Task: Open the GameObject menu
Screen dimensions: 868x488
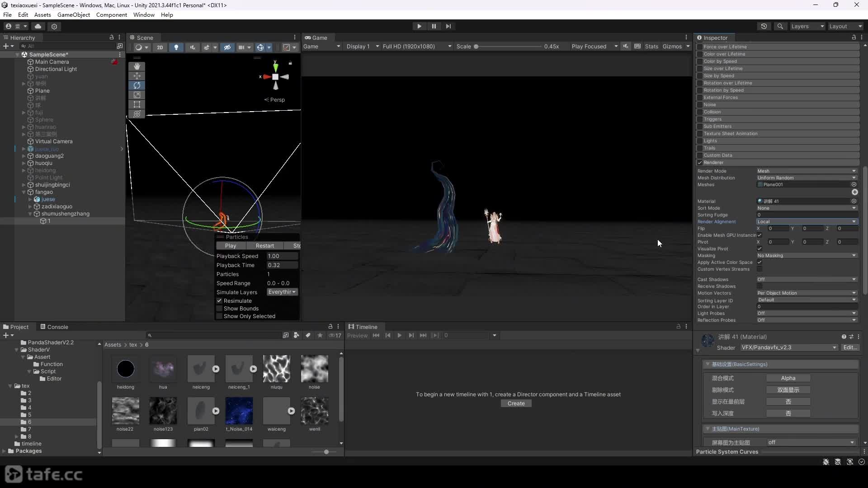Action: 74,15
